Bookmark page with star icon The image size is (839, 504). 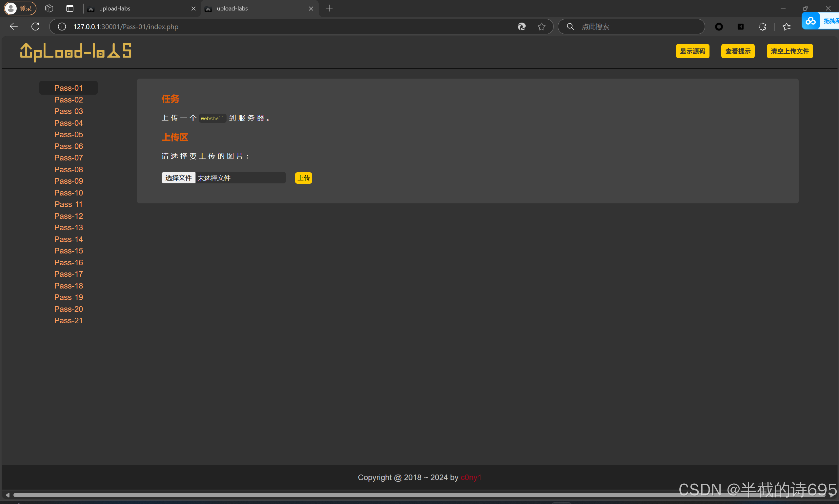click(542, 27)
